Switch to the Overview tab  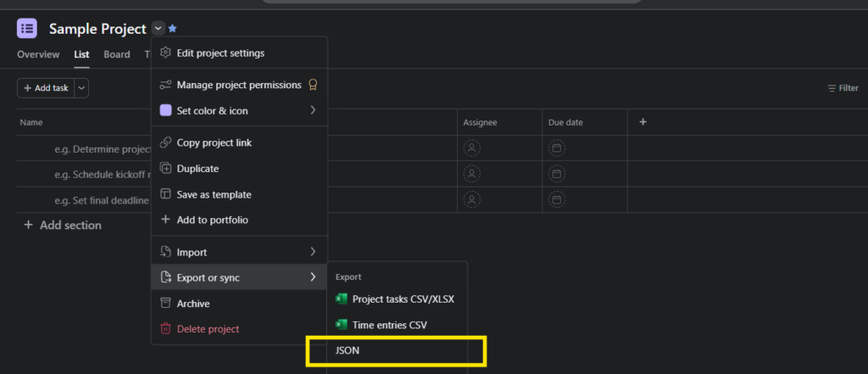pos(38,55)
